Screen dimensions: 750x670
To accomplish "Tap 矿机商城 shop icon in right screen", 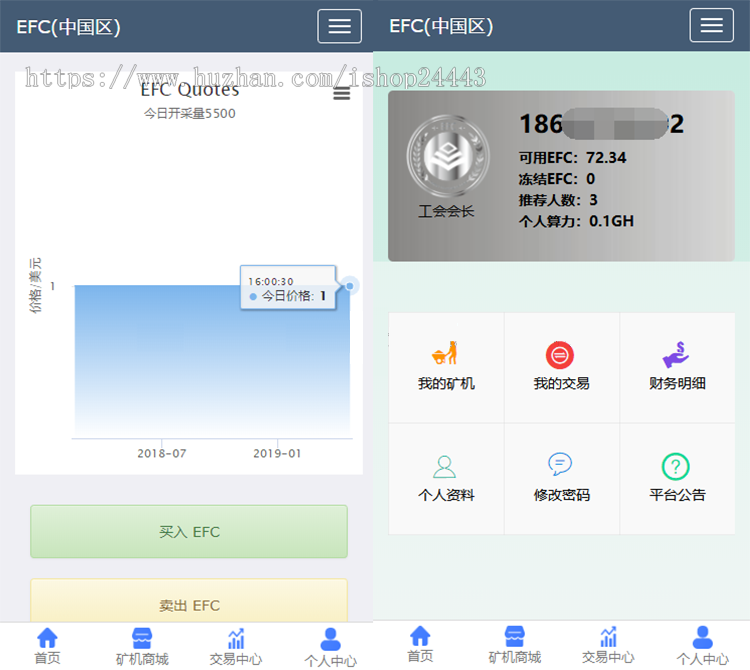I will pyautogui.click(x=515, y=637).
